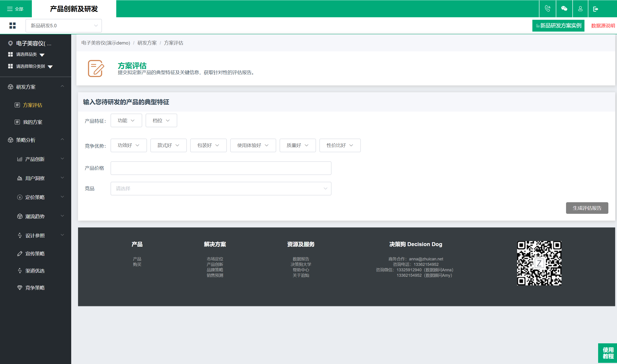Click the bar chart icon beside 产品创新
The image size is (617, 364).
20,159
